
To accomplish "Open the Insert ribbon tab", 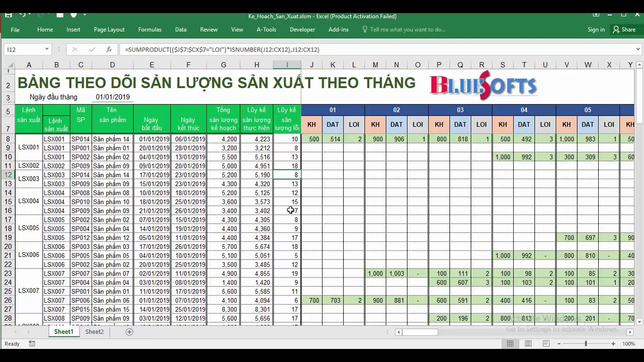I will (x=73, y=30).
